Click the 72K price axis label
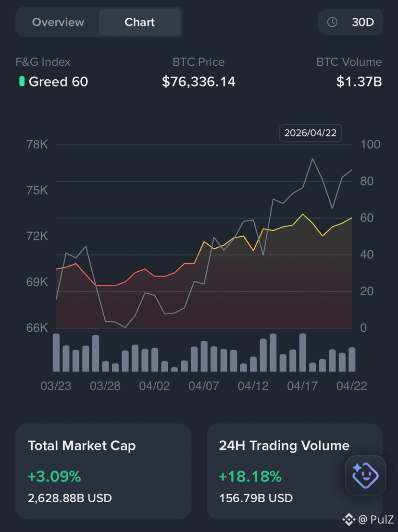Viewport: 398px width, 532px height. (x=37, y=236)
